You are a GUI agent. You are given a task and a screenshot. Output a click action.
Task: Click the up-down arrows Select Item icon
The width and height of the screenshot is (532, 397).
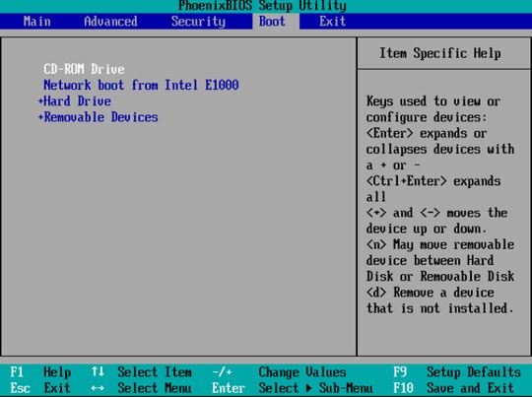click(x=98, y=372)
